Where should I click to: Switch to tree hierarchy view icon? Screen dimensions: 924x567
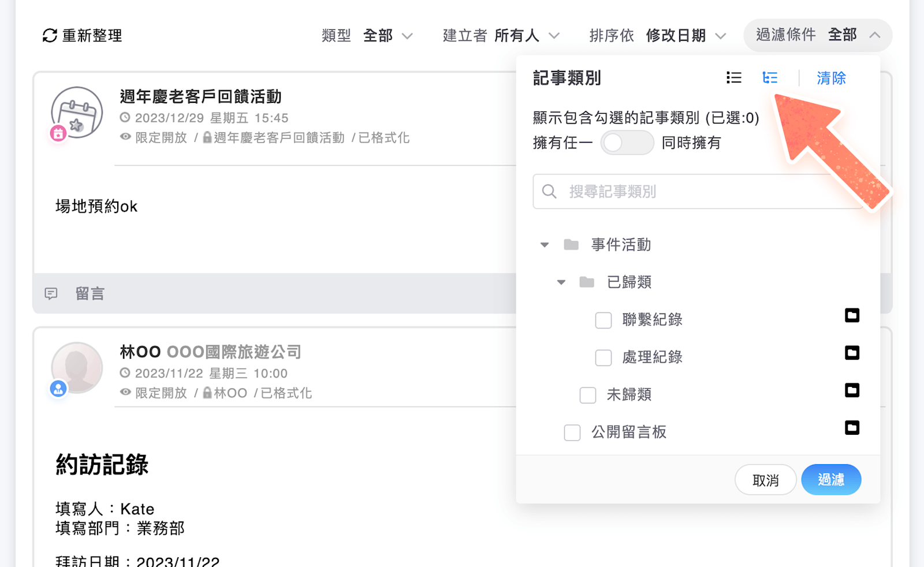click(770, 77)
